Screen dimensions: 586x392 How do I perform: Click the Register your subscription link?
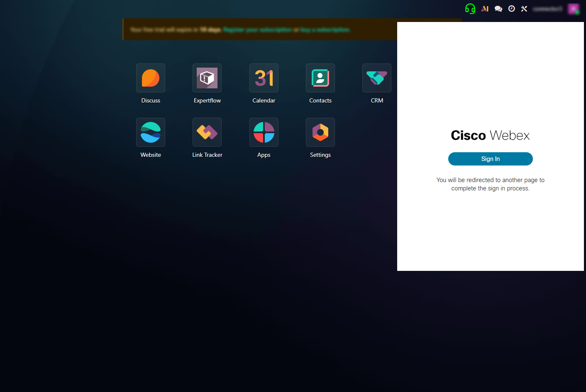coord(257,30)
